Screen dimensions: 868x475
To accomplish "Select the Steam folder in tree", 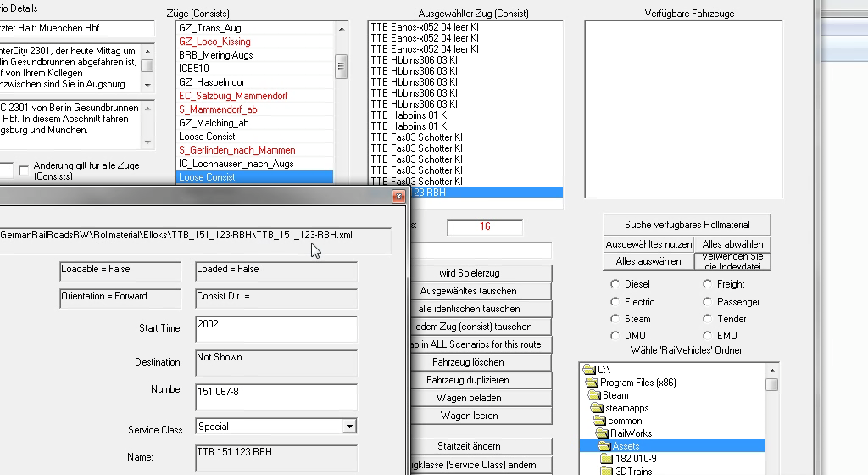I will pyautogui.click(x=615, y=395).
